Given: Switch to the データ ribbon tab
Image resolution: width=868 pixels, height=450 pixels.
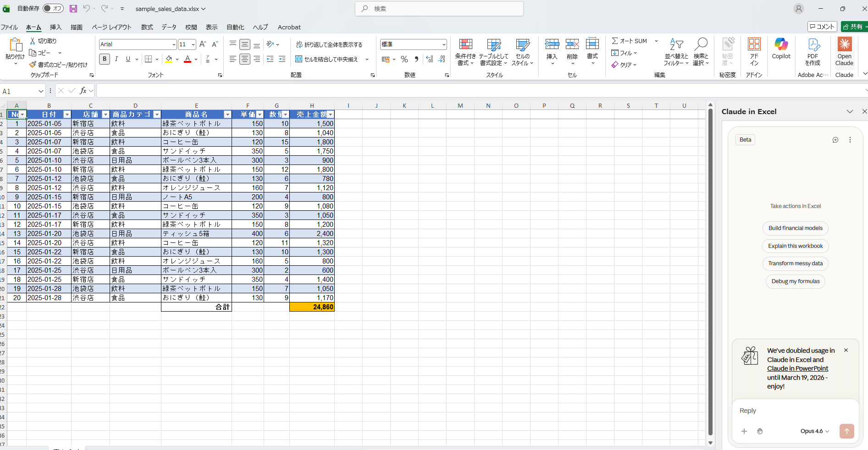Looking at the screenshot, I should tap(169, 27).
